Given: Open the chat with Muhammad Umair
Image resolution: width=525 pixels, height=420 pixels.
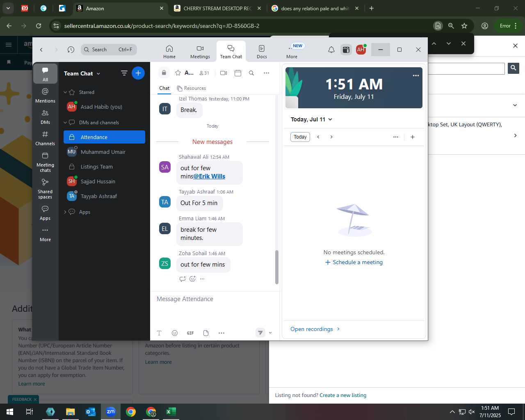Looking at the screenshot, I should pyautogui.click(x=104, y=152).
